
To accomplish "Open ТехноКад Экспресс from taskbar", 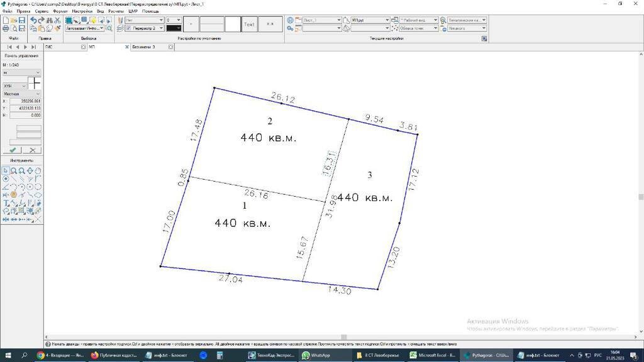I will click(272, 356).
